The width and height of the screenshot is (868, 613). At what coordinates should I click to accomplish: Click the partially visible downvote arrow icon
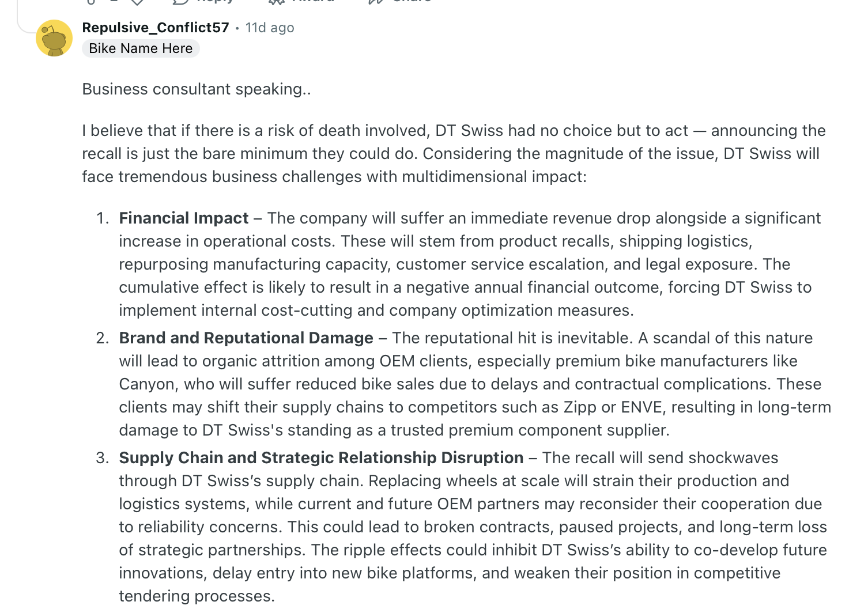pos(137,2)
